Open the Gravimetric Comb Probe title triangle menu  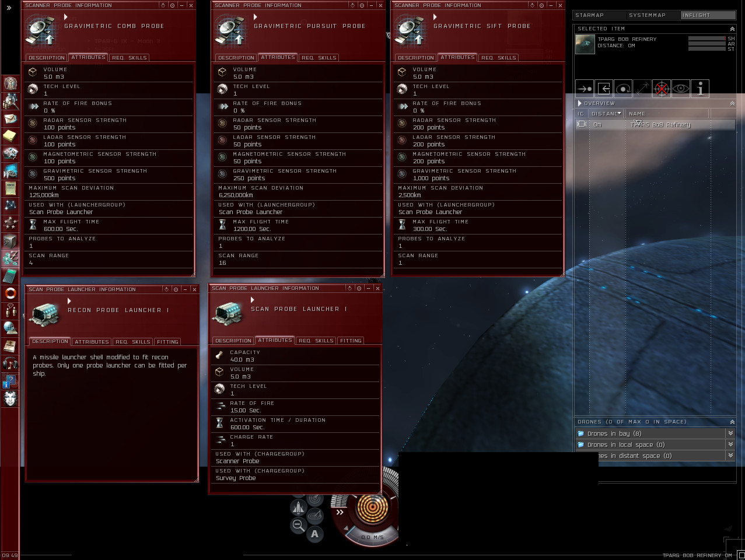pyautogui.click(x=66, y=17)
